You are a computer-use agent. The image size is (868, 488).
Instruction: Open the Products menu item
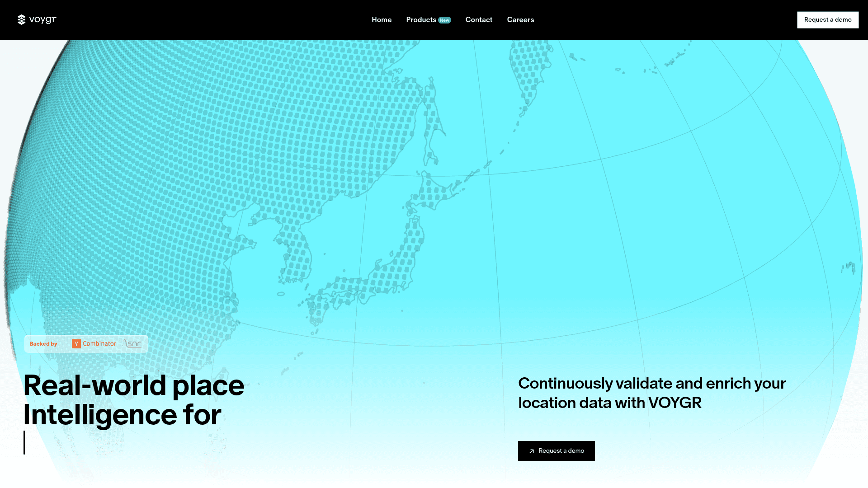[421, 20]
